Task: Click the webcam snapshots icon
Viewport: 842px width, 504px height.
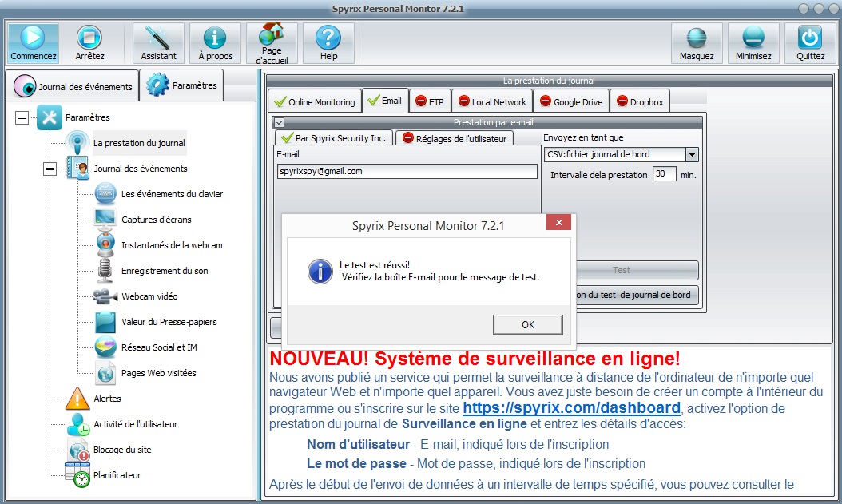Action: coord(105,245)
